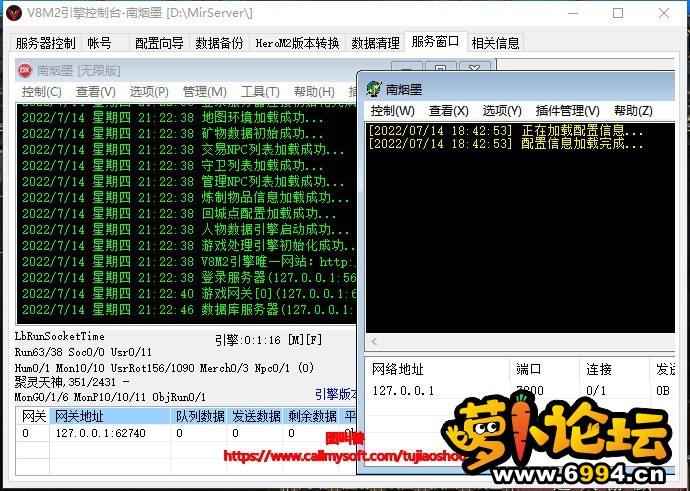Viewport: 690px width, 491px height.
Task: Open 控制(W) menu in gateway window
Action: [393, 110]
